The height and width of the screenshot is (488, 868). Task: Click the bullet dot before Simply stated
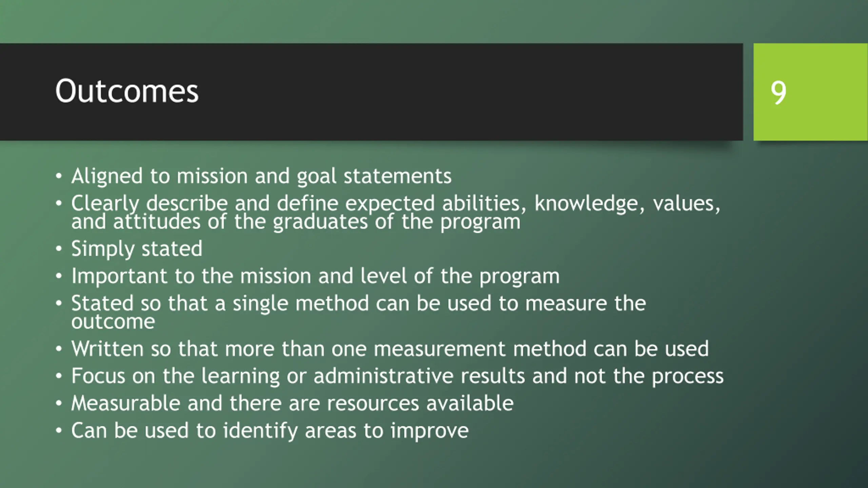pos(59,249)
